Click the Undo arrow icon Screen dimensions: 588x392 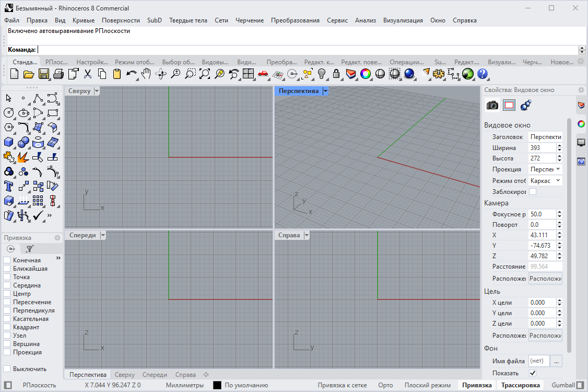(131, 74)
